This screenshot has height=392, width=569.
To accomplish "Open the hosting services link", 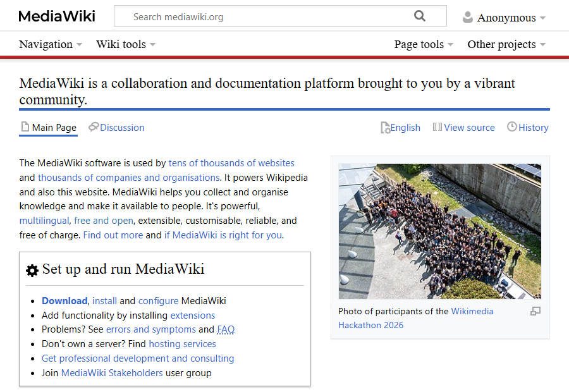I will tap(183, 344).
